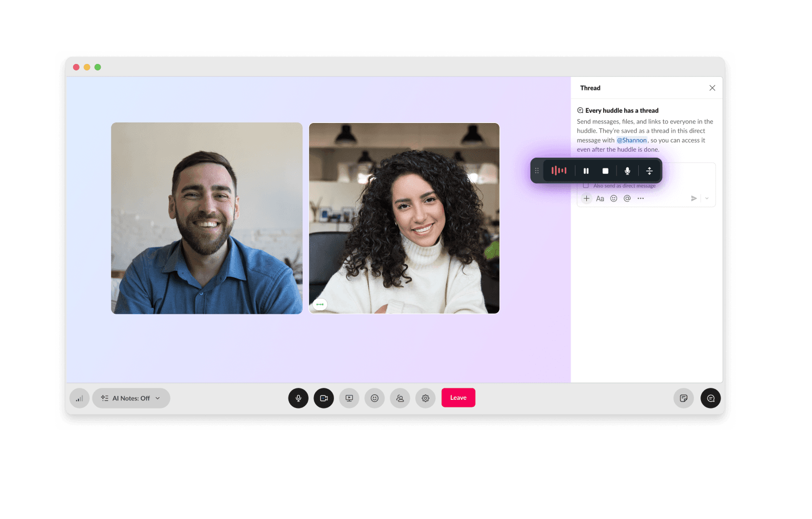
Task: Click the Every huddle has a thread heading
Action: (621, 111)
